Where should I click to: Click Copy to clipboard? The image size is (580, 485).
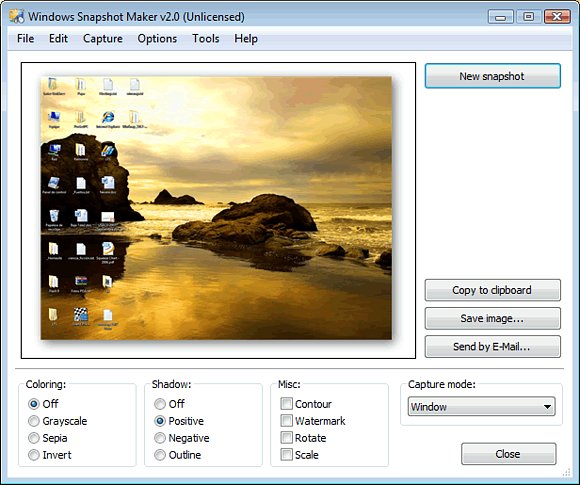[x=492, y=290]
